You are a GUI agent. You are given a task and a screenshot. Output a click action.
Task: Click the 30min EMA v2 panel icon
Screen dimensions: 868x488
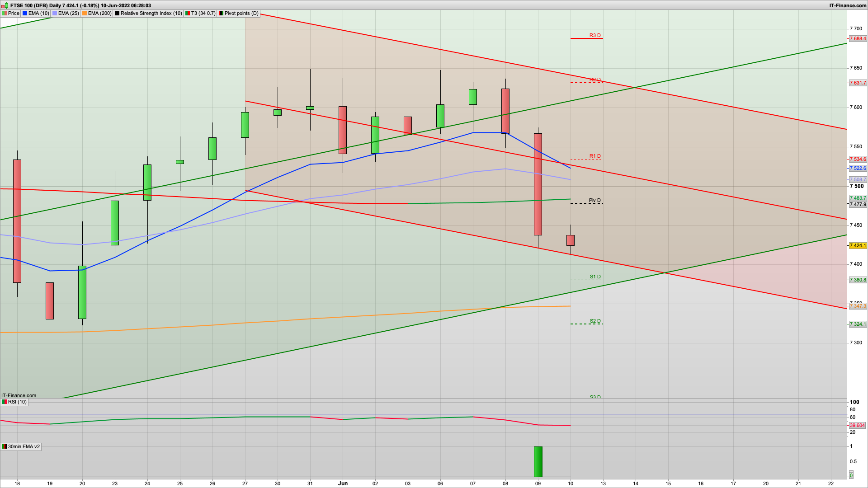[5, 446]
